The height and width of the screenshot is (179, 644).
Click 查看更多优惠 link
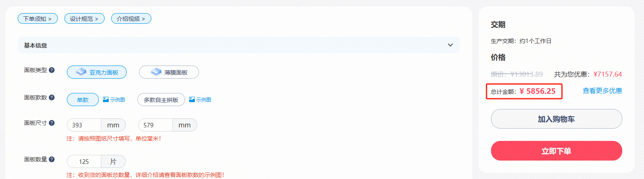coord(602,91)
